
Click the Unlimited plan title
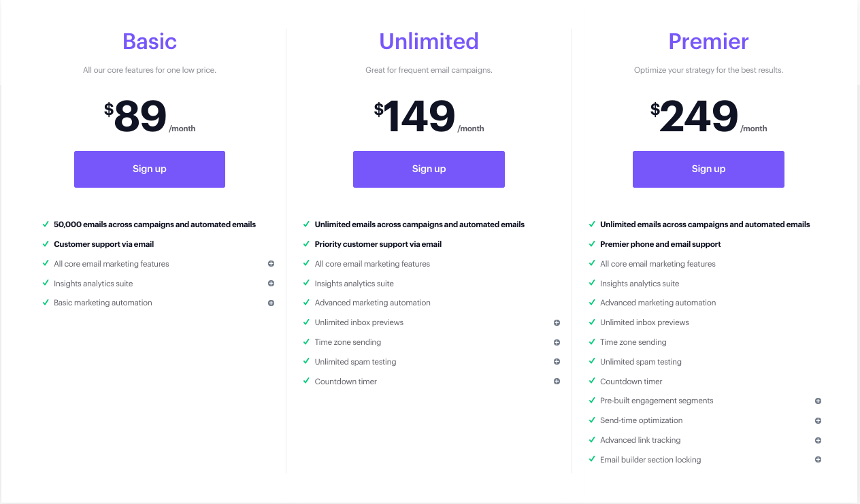[429, 41]
